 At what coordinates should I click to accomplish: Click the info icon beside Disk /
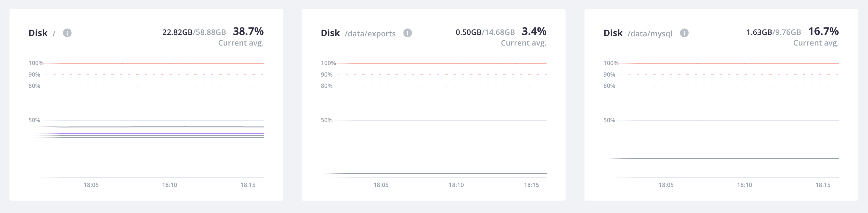coord(67,33)
